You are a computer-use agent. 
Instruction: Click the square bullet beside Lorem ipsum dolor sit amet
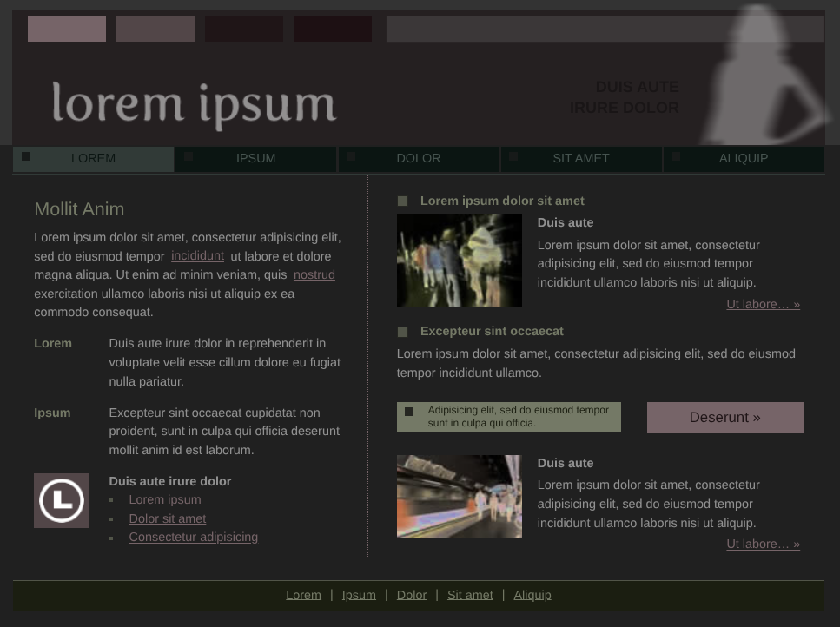[402, 201]
